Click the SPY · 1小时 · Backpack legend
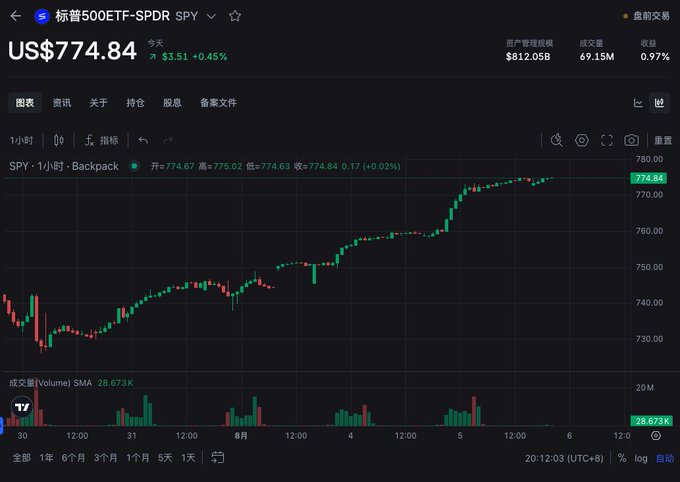The height and width of the screenshot is (482, 680). pyautogui.click(x=64, y=166)
